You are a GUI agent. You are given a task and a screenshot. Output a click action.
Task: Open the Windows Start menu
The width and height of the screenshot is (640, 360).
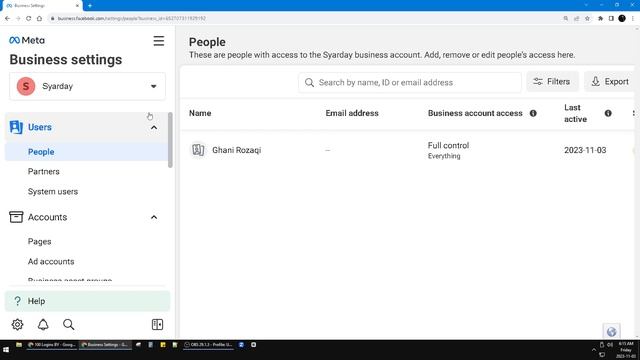[x=6, y=350]
